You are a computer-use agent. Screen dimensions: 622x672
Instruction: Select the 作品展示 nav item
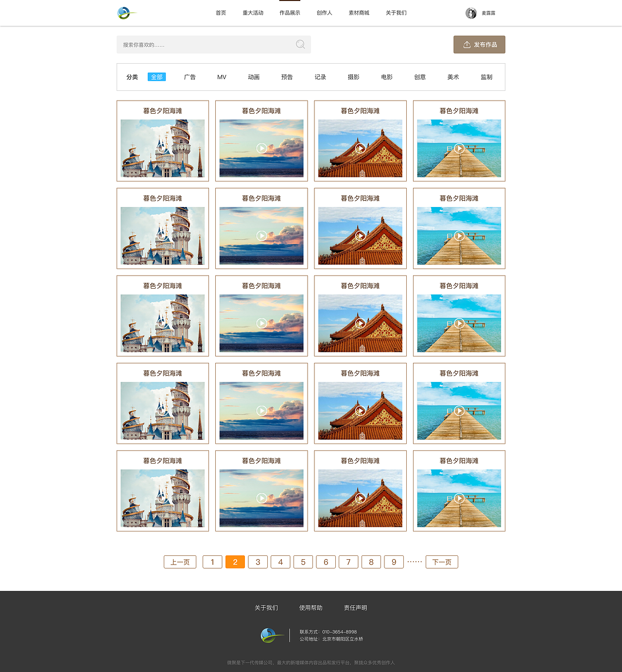click(x=290, y=13)
